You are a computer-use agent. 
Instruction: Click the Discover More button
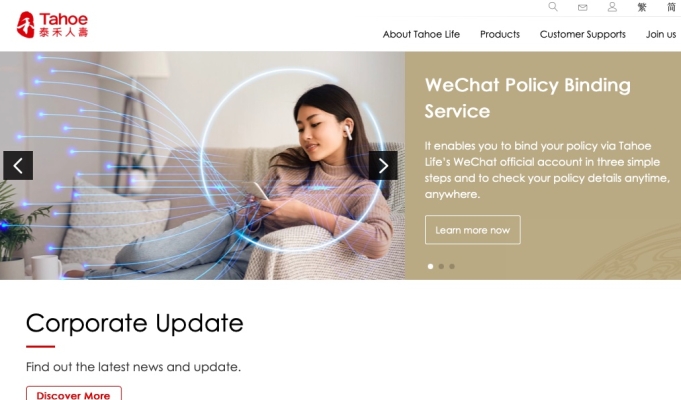tap(73, 395)
